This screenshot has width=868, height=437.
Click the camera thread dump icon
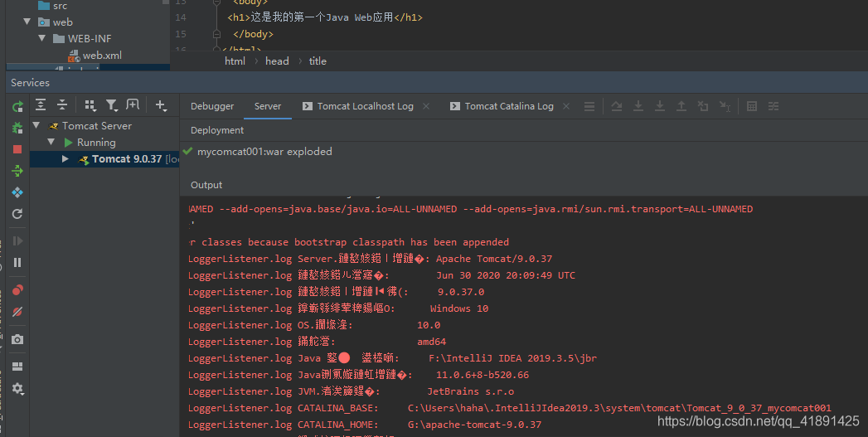(x=17, y=339)
